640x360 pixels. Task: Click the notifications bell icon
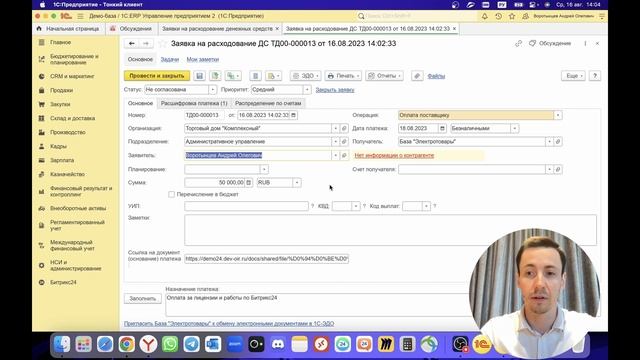coord(484,16)
